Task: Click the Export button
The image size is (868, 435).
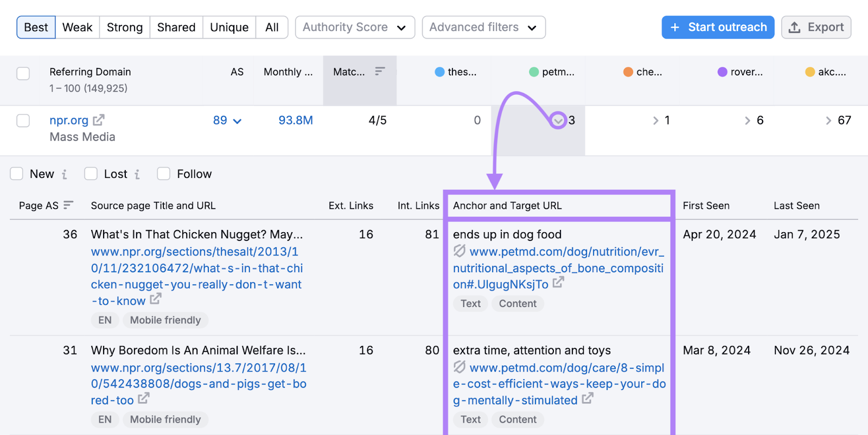Action: click(816, 27)
